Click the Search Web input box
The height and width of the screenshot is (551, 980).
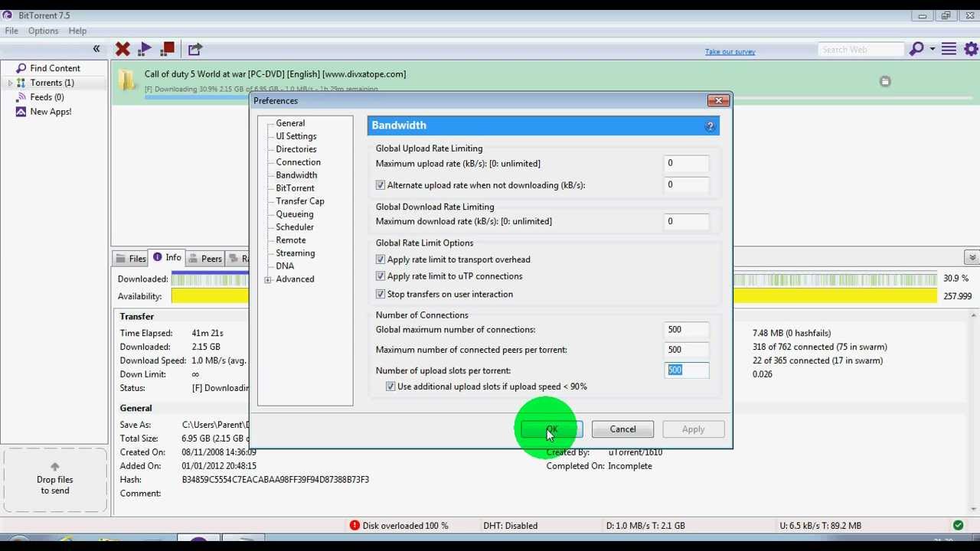pyautogui.click(x=861, y=50)
